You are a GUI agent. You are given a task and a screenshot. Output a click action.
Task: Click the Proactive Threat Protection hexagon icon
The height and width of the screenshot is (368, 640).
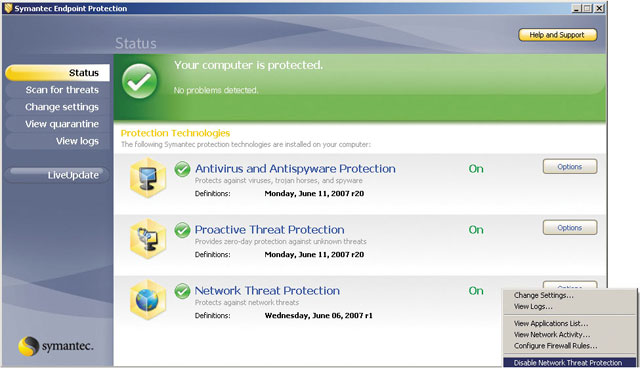click(x=148, y=239)
